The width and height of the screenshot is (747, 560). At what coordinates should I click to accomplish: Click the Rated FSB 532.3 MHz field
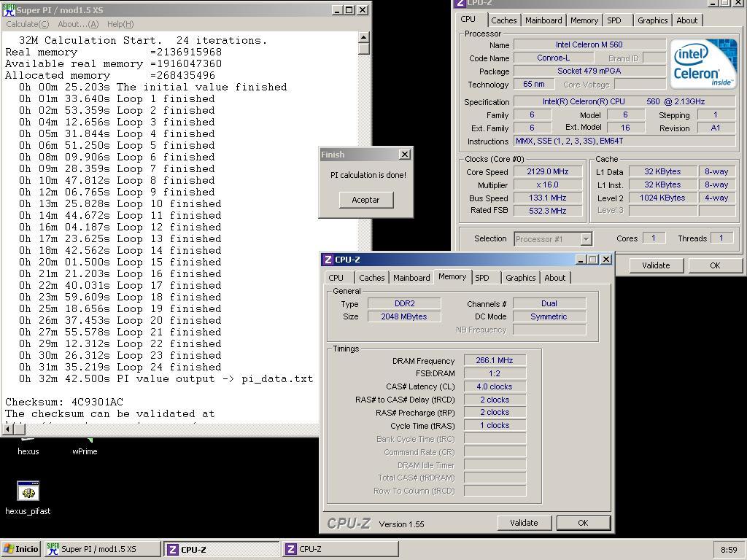pos(547,211)
